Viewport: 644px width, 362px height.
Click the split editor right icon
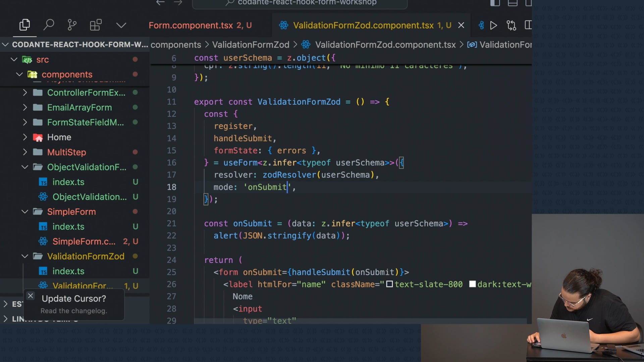tap(528, 25)
